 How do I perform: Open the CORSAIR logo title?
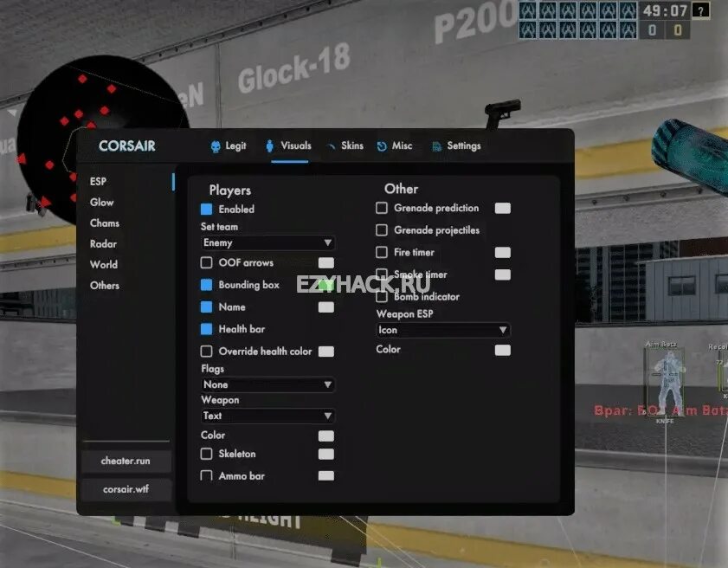pos(126,146)
